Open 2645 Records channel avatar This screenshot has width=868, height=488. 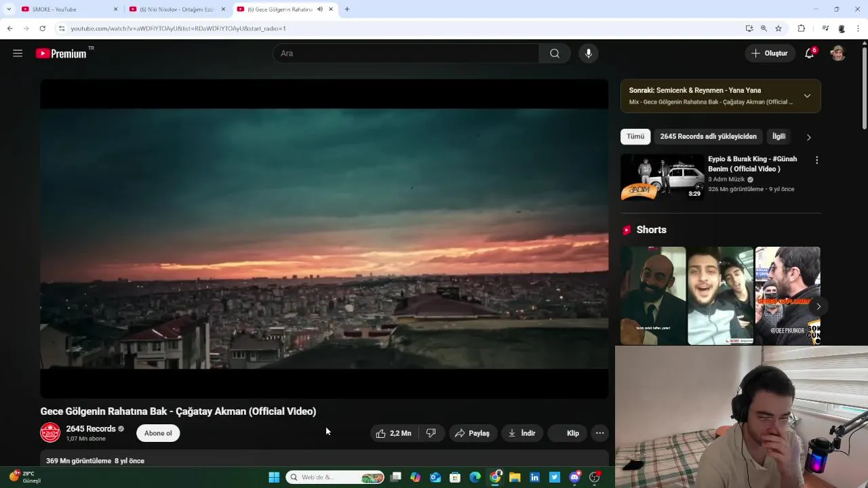(50, 432)
